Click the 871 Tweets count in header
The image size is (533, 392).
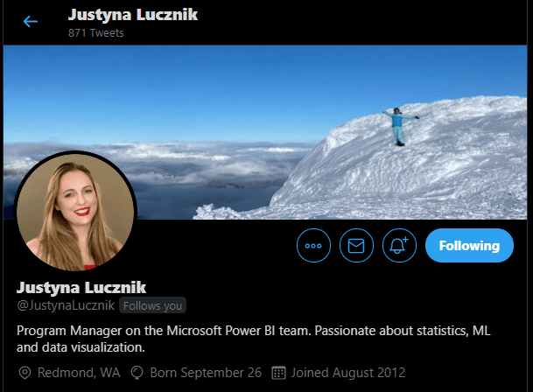pos(96,33)
